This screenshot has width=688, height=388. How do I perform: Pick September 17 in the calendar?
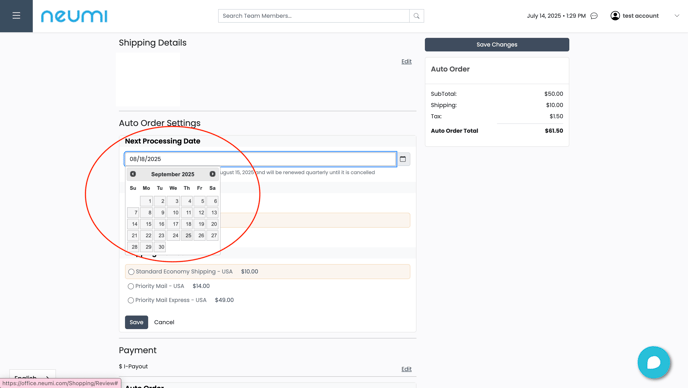point(173,224)
